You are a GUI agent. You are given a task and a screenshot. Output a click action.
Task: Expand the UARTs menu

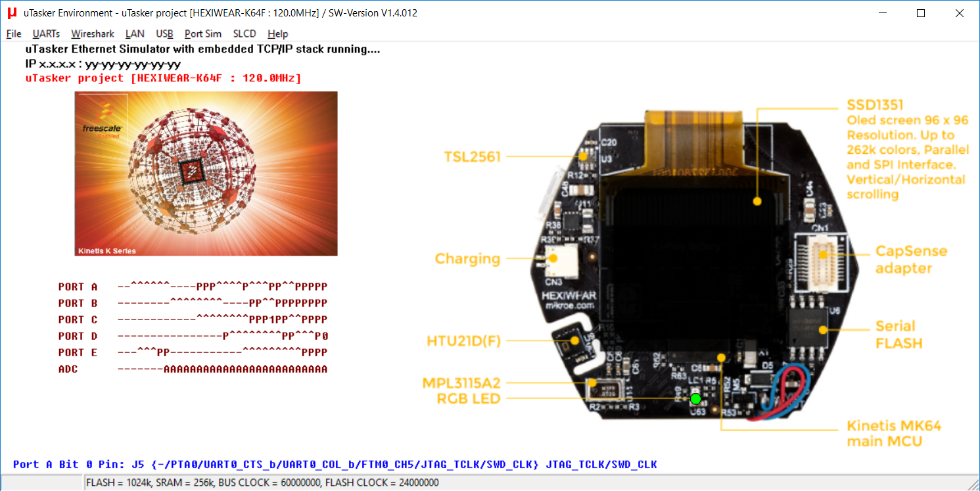[x=46, y=34]
